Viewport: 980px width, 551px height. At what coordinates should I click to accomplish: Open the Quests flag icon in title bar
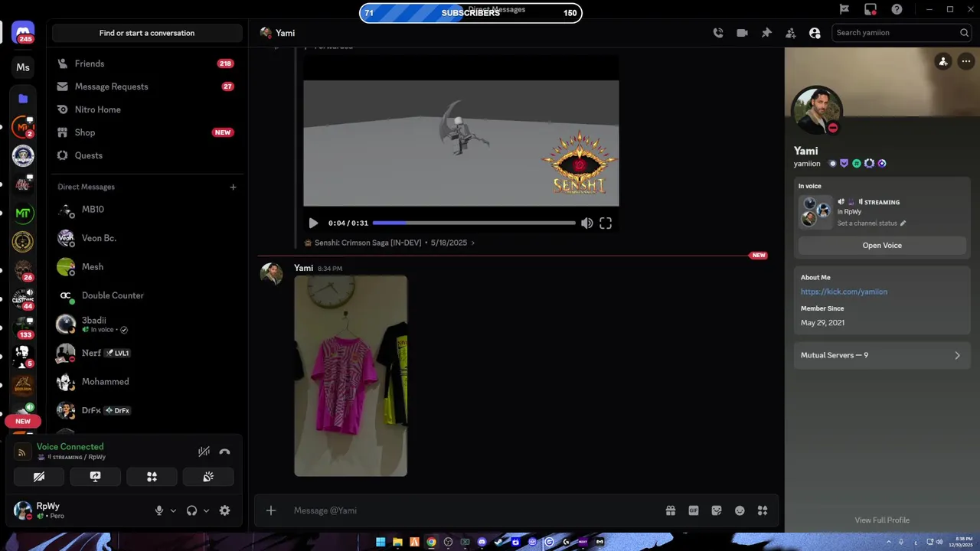pyautogui.click(x=844, y=9)
